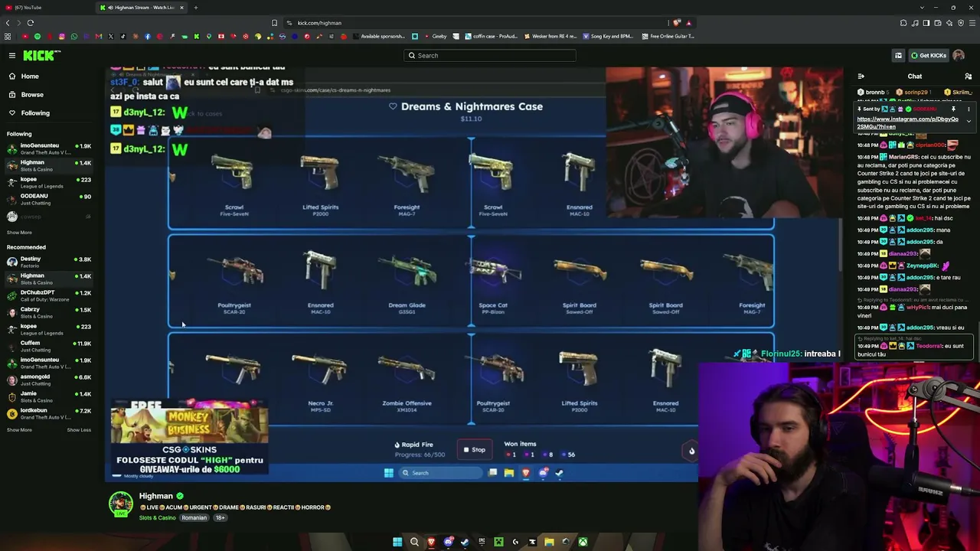
Task: Open Xbox app from the taskbar
Action: tap(583, 542)
